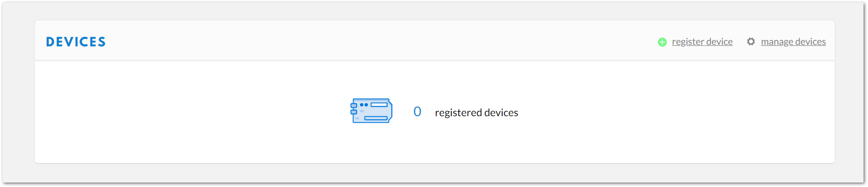Follow the underlined register device text
This screenshot has height=187, width=868.
point(702,42)
